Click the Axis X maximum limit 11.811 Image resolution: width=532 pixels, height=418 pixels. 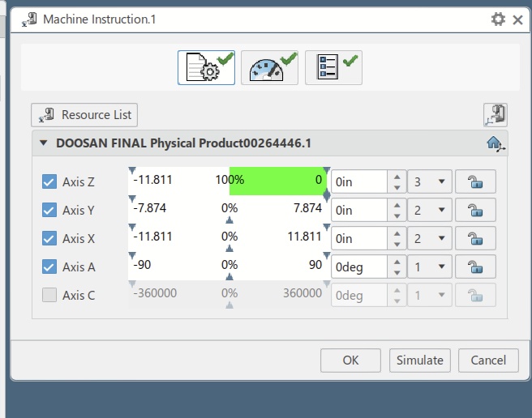[304, 237]
